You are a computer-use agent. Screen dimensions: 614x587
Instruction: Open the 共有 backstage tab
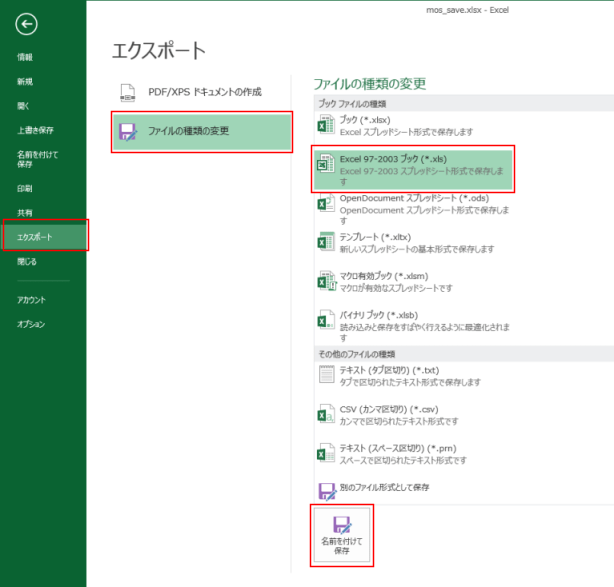[43, 213]
